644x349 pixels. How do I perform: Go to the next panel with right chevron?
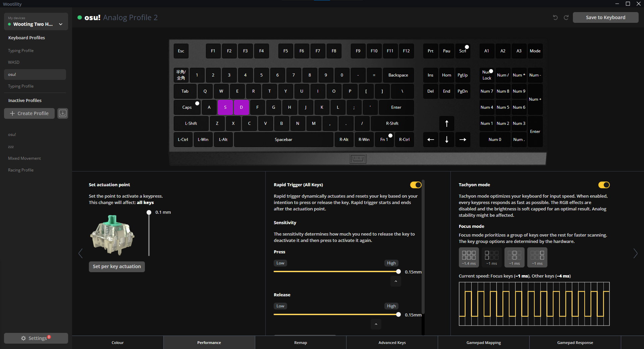(x=635, y=253)
